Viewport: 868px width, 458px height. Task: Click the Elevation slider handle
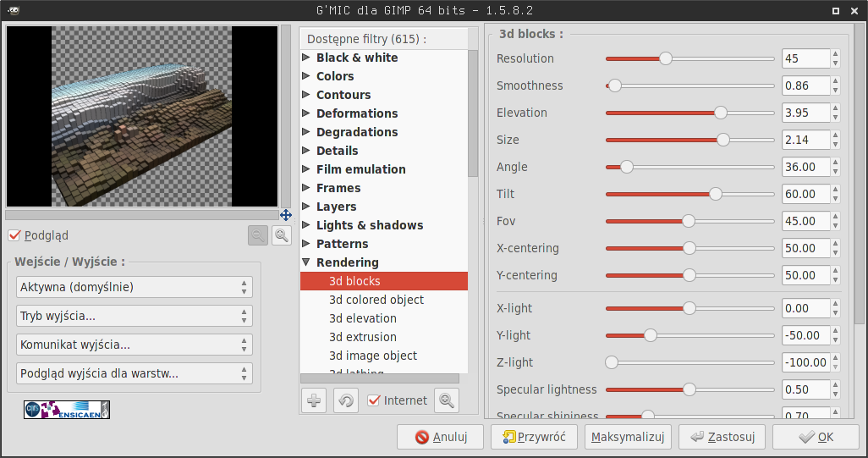tap(720, 113)
